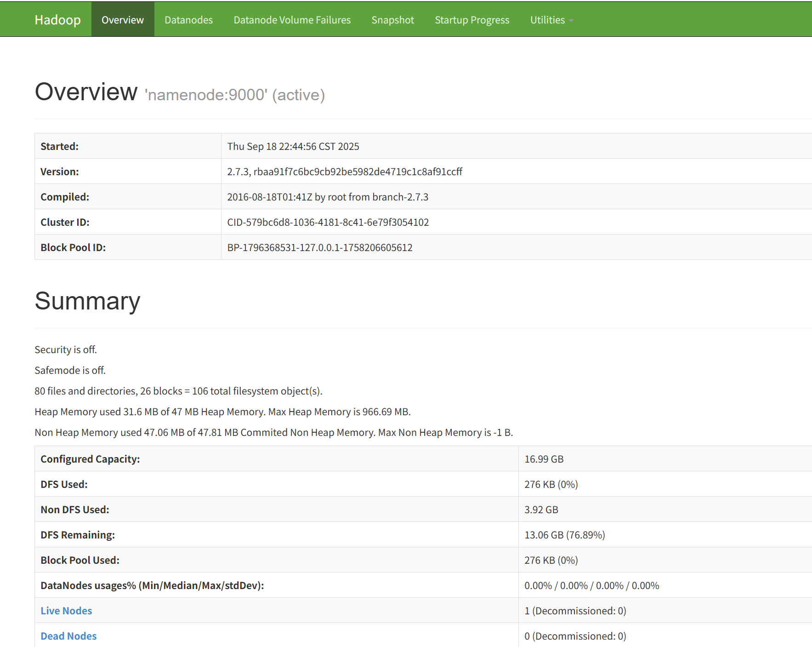
Task: Click the 'DFS Remaining:' label
Action: (78, 535)
